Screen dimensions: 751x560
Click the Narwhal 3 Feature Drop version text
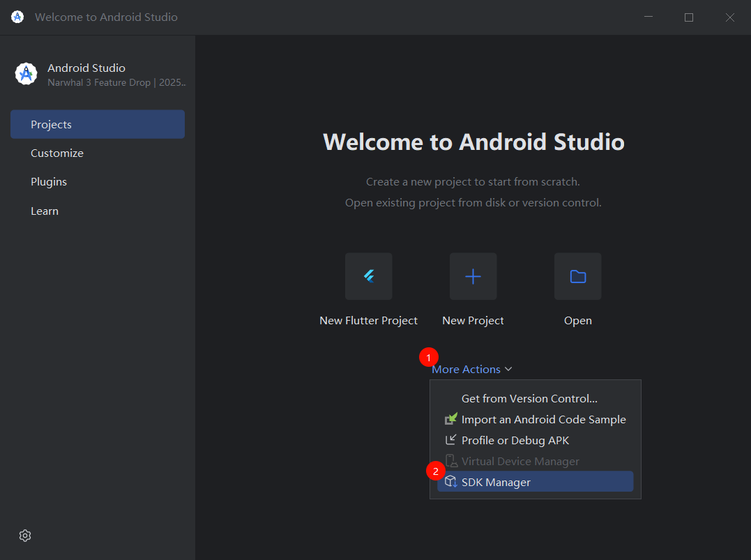point(116,82)
